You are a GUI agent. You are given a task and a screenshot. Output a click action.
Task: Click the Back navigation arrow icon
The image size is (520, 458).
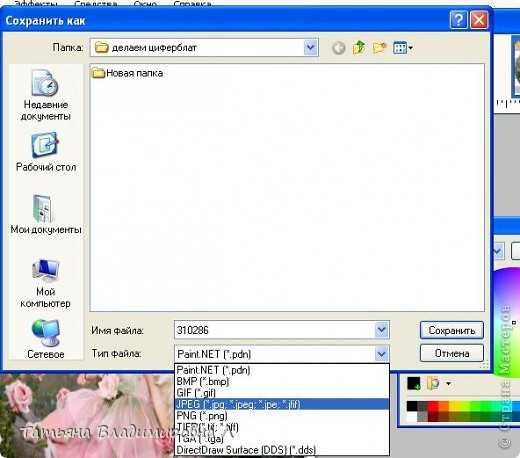click(x=339, y=48)
